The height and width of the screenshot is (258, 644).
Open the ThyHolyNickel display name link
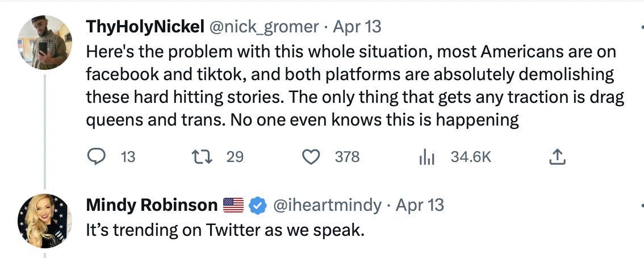(145, 26)
